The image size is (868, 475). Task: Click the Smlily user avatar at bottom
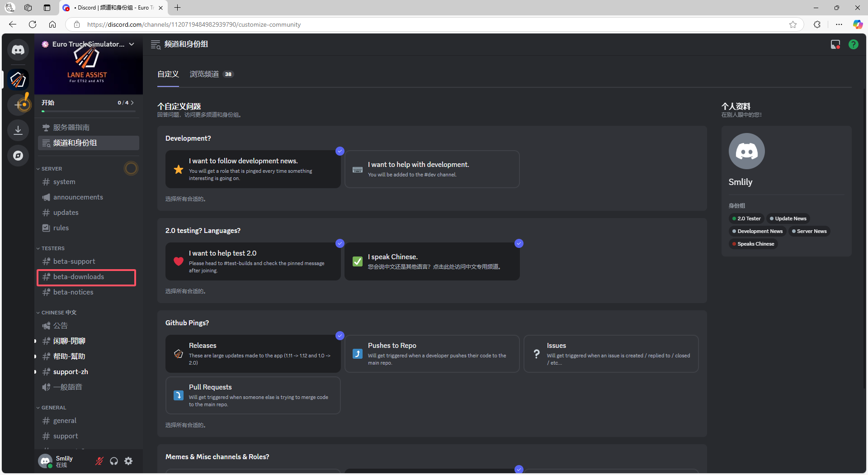pos(45,461)
